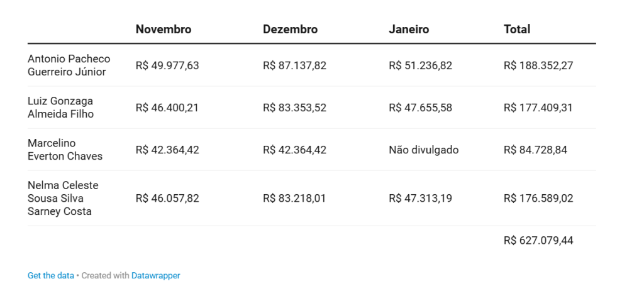Click the "Não divulgado" cell
644x291 pixels.
coord(423,150)
